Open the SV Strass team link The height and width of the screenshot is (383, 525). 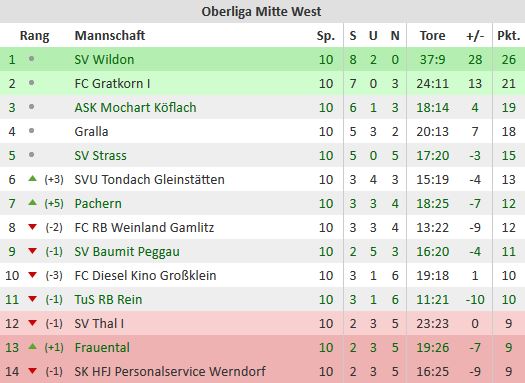click(x=101, y=155)
